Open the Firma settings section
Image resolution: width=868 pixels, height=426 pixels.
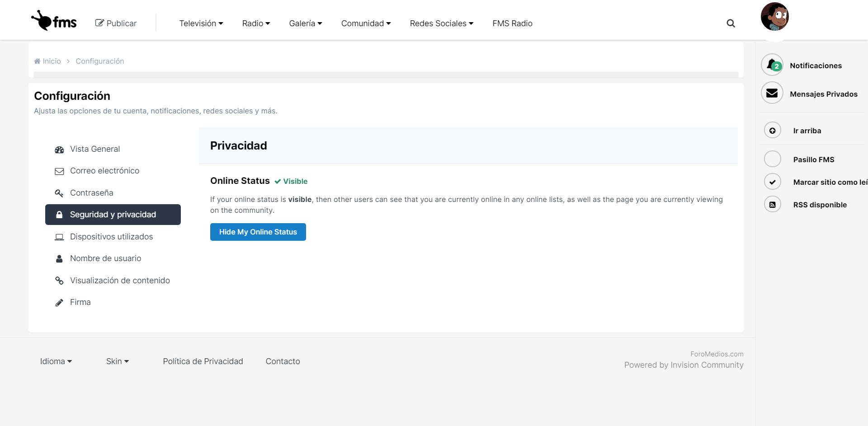[80, 302]
